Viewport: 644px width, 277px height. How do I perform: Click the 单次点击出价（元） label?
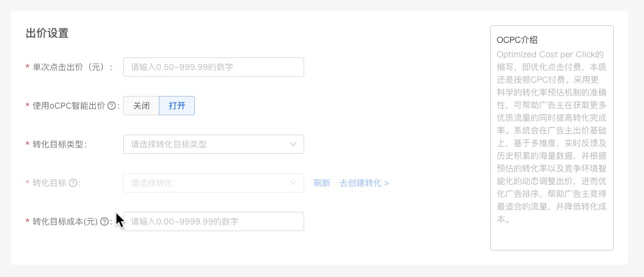72,67
